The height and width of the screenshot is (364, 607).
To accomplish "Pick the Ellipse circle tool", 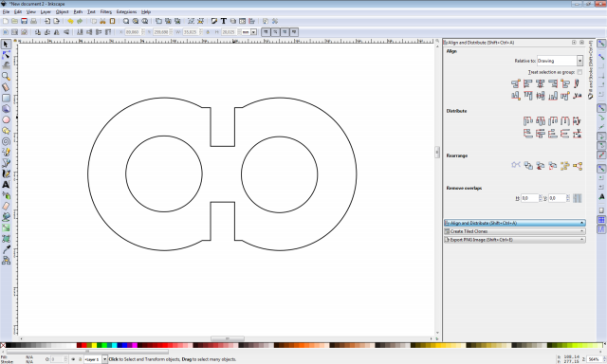I will click(6, 119).
